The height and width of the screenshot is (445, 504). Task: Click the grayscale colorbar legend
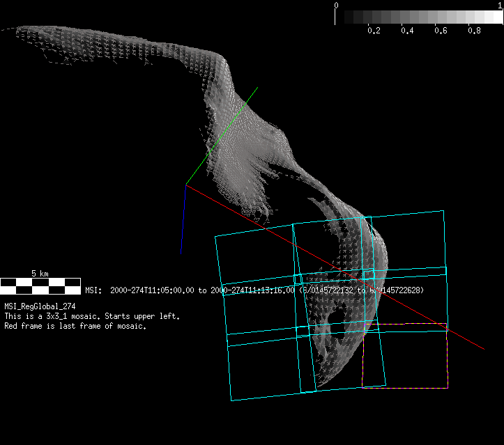coord(419,17)
